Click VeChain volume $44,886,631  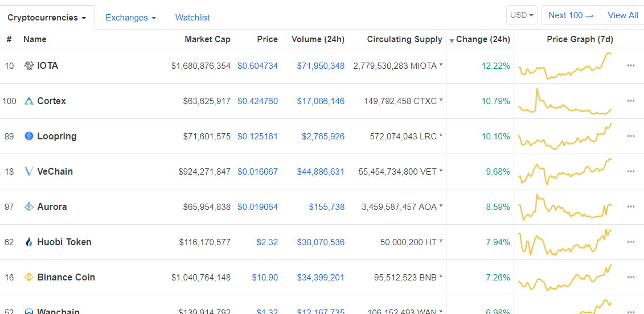pos(321,172)
